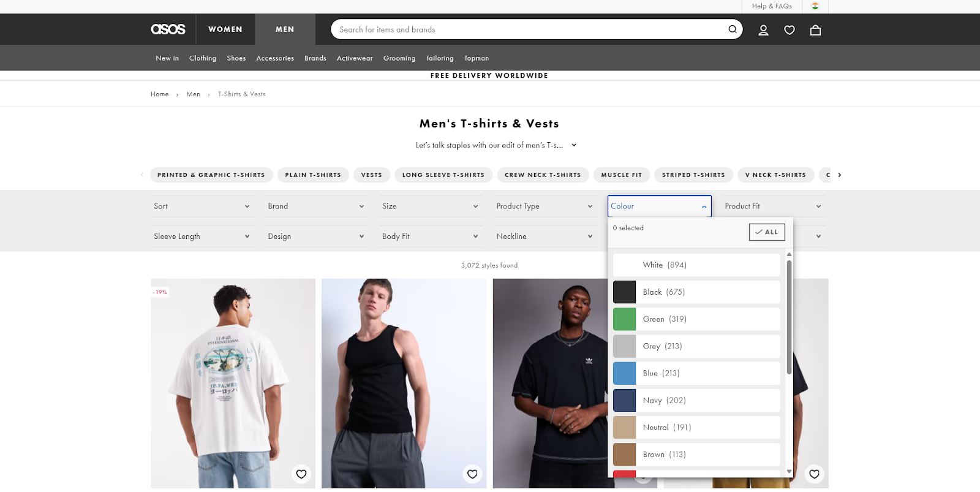
Task: Click scroll-up arrow in Colour list
Action: click(789, 254)
